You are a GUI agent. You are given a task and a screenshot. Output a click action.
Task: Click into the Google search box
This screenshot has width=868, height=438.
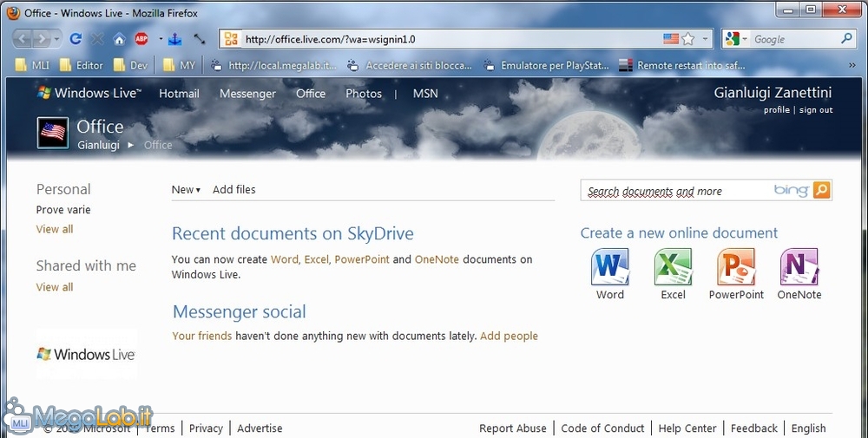795,39
